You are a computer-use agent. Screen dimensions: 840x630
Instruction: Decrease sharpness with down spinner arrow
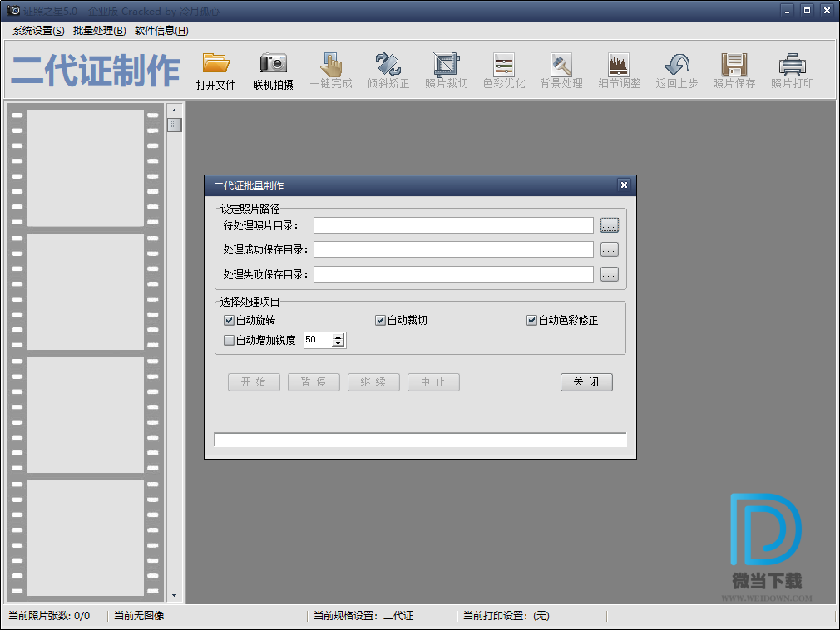pyautogui.click(x=338, y=343)
